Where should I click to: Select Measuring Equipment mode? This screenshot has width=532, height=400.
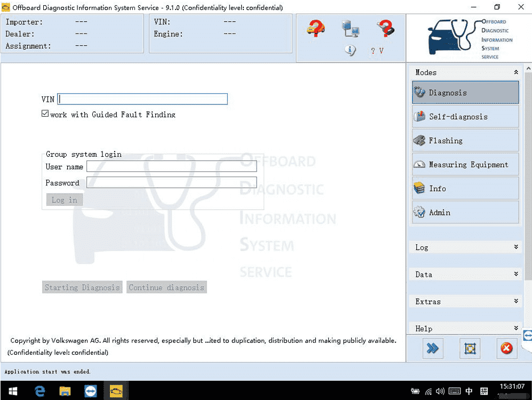(465, 164)
